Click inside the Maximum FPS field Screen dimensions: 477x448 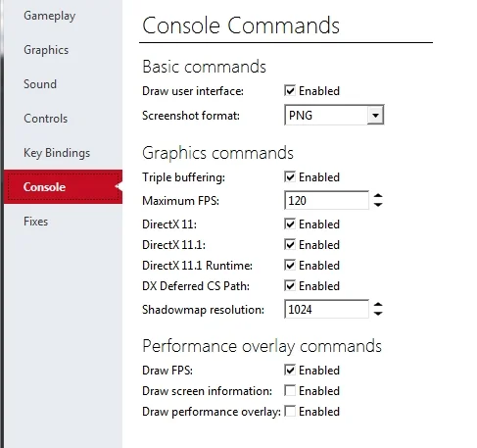326,200
